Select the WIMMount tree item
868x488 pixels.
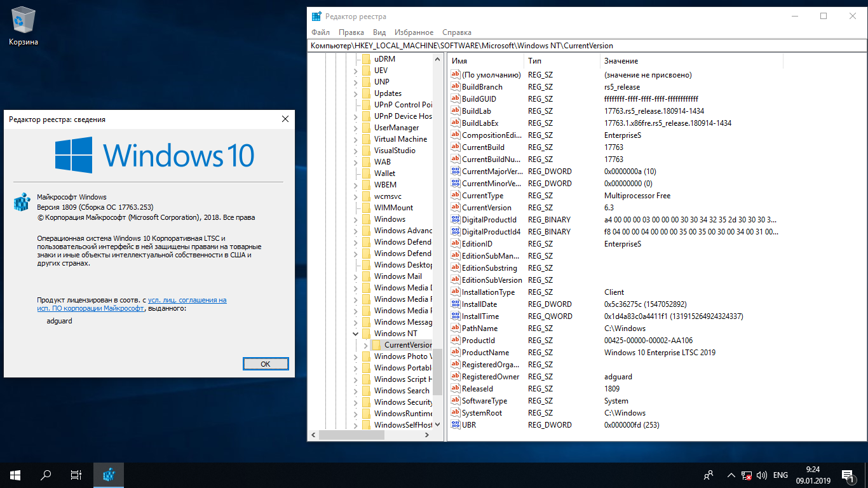[x=393, y=208]
